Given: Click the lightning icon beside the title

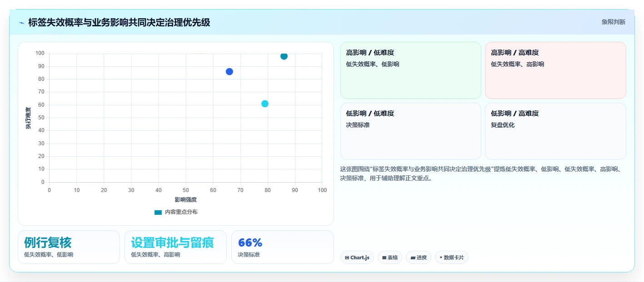Looking at the screenshot, I should (22, 22).
